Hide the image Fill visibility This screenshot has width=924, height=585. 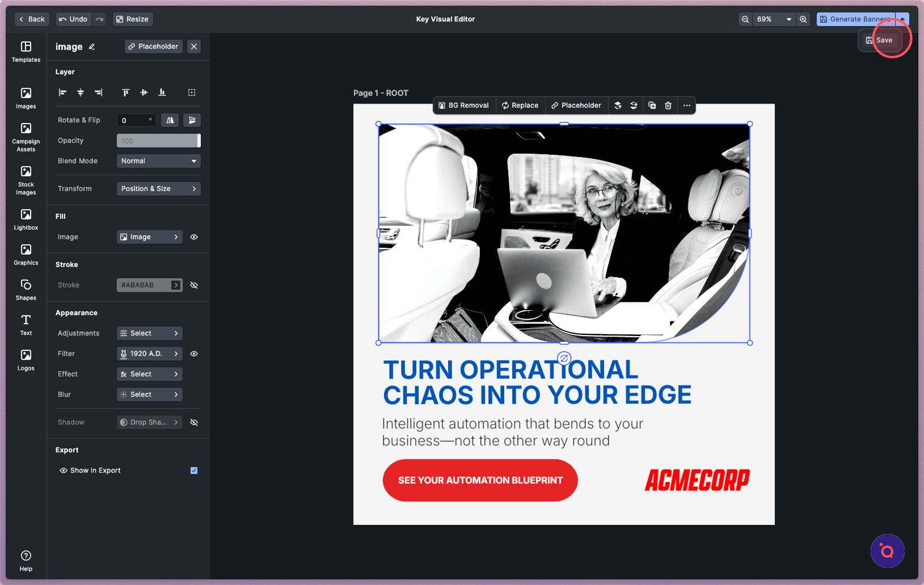point(194,237)
